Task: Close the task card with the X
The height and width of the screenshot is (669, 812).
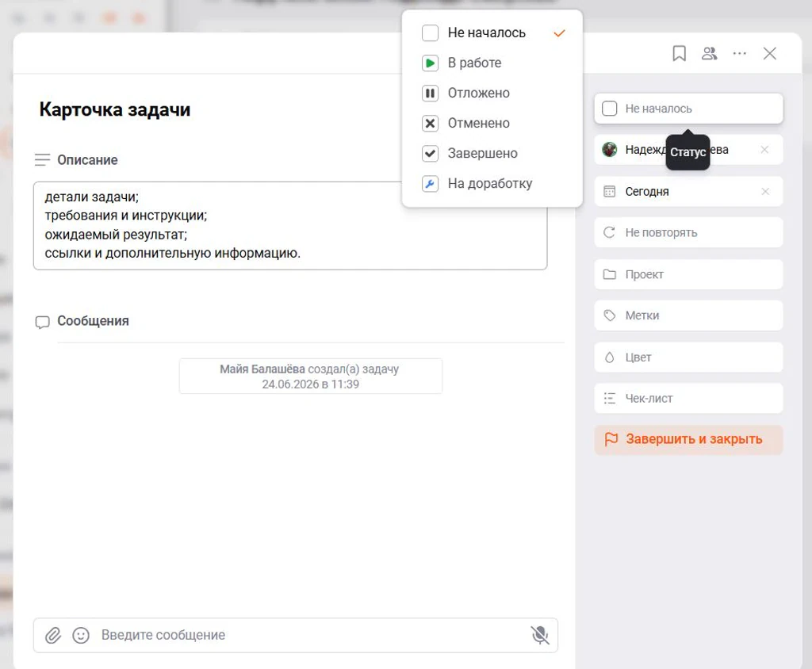Action: coord(769,53)
